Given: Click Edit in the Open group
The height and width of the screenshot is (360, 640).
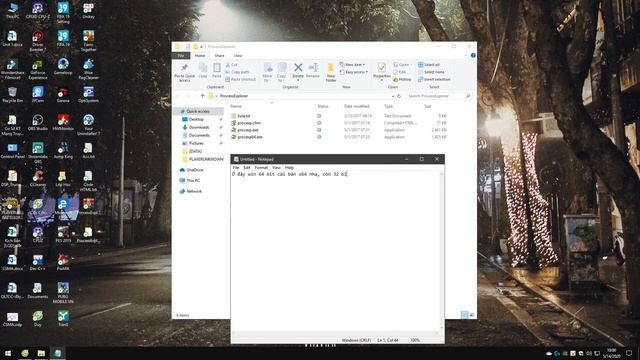Looking at the screenshot, I should click(400, 72).
